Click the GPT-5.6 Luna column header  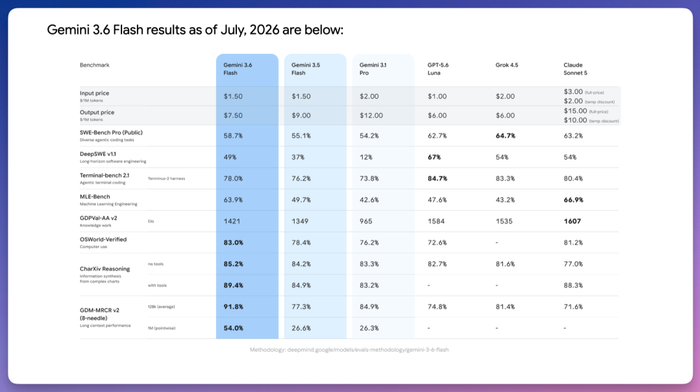pos(438,69)
